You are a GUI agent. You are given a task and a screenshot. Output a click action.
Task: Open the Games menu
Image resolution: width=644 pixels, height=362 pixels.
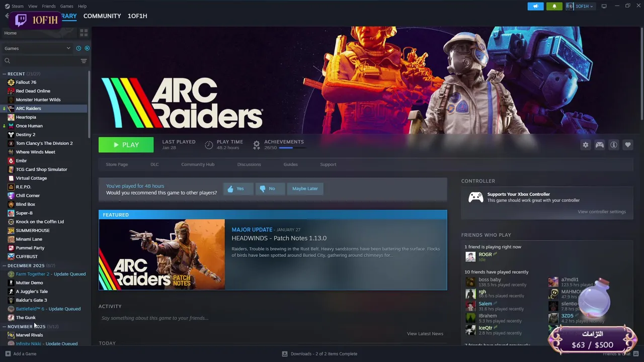(x=66, y=6)
